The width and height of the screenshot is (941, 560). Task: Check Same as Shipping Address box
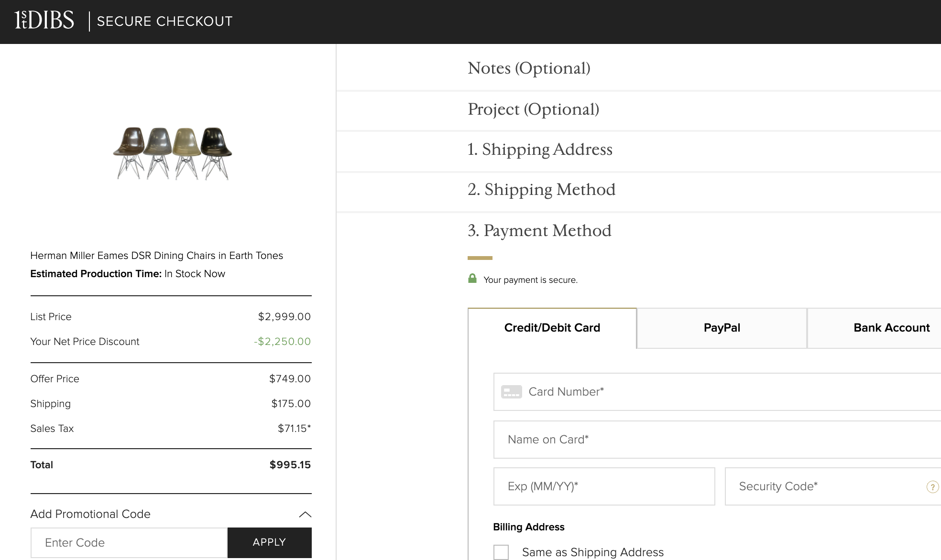point(501,552)
